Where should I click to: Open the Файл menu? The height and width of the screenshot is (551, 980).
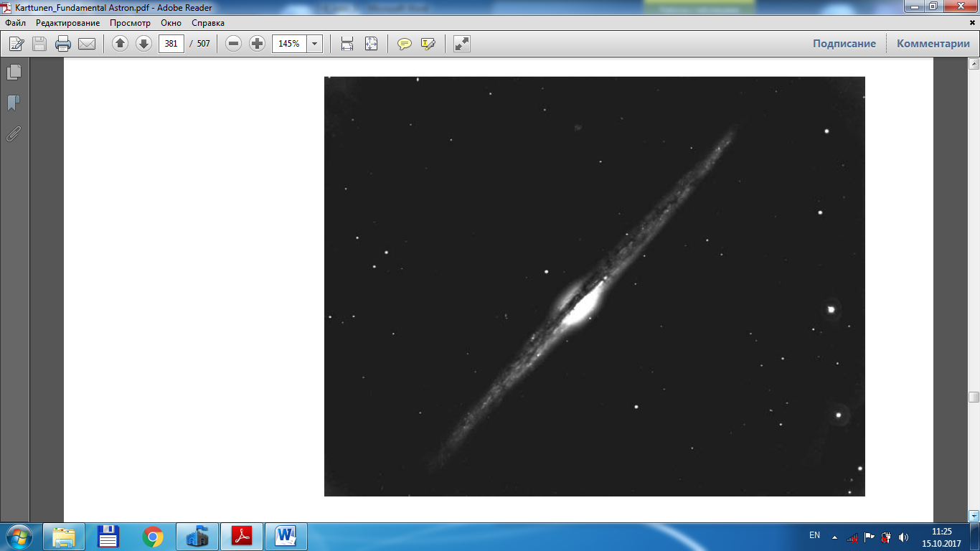(x=16, y=23)
